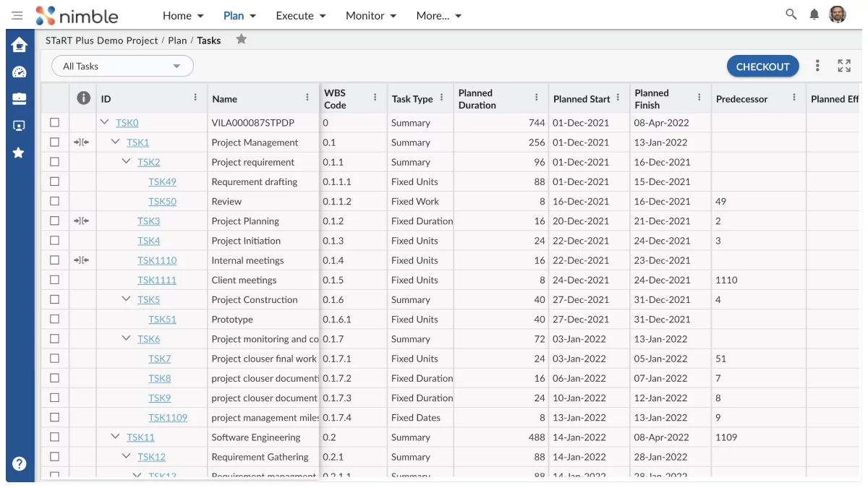This screenshot has height=488, width=868.
Task: Star the Tasks breadcrumb as favorite
Action: coord(241,40)
